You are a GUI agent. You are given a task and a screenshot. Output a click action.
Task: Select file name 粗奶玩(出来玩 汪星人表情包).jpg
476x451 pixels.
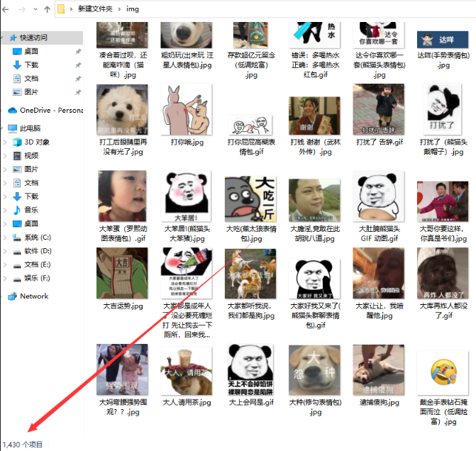pyautogui.click(x=187, y=60)
